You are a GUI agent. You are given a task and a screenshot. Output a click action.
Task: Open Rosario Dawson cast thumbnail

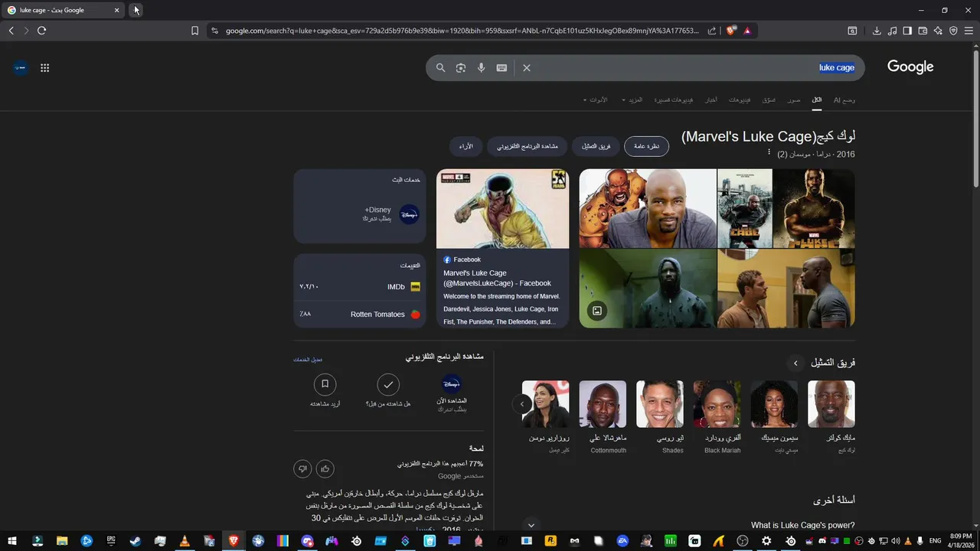[x=546, y=404]
